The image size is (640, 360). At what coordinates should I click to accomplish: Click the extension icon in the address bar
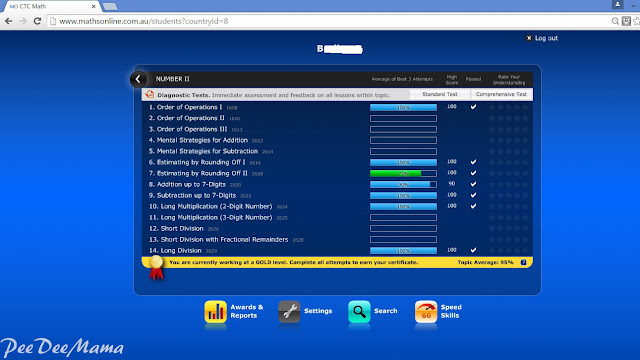626,21
